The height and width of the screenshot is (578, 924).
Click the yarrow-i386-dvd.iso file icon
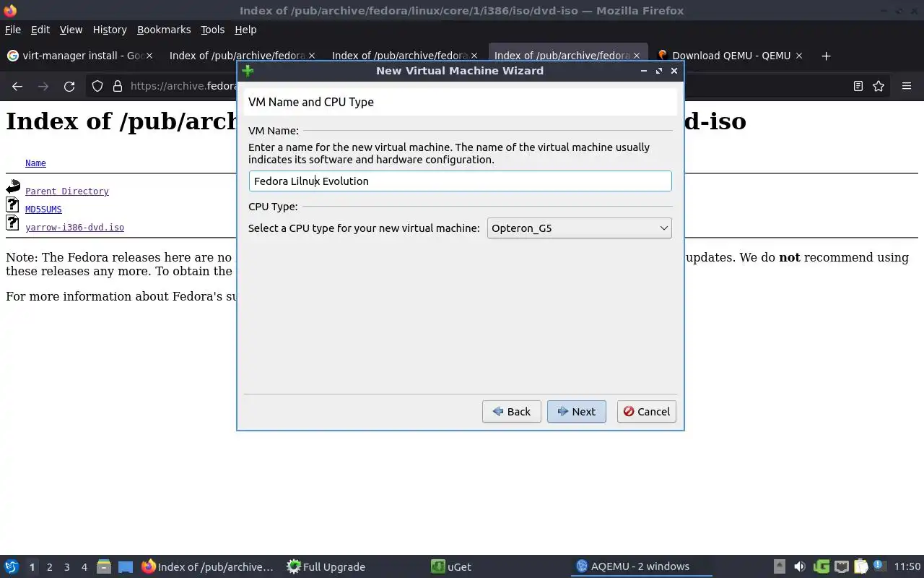point(13,223)
